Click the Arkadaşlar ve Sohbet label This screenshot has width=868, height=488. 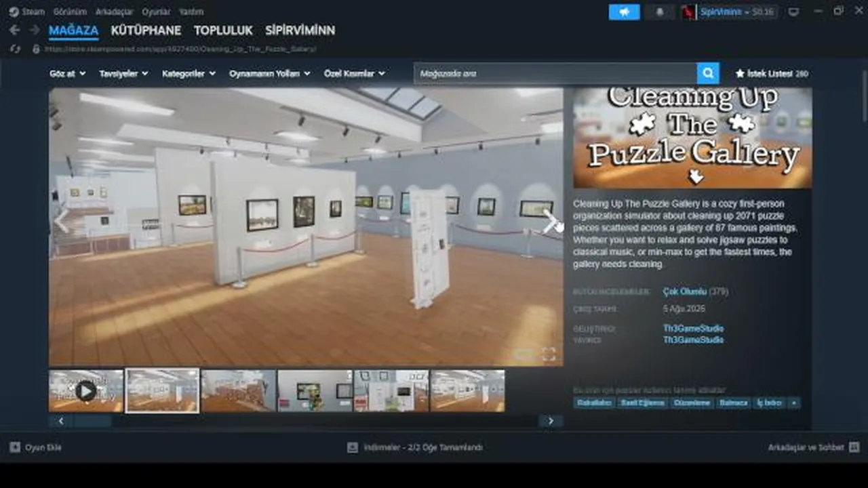pyautogui.click(x=806, y=447)
